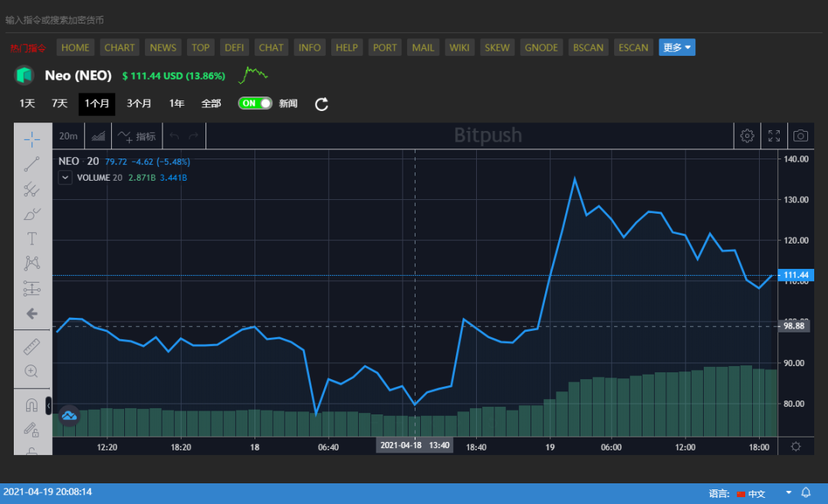
Task: Click the Neo coin logo
Action: (25, 76)
